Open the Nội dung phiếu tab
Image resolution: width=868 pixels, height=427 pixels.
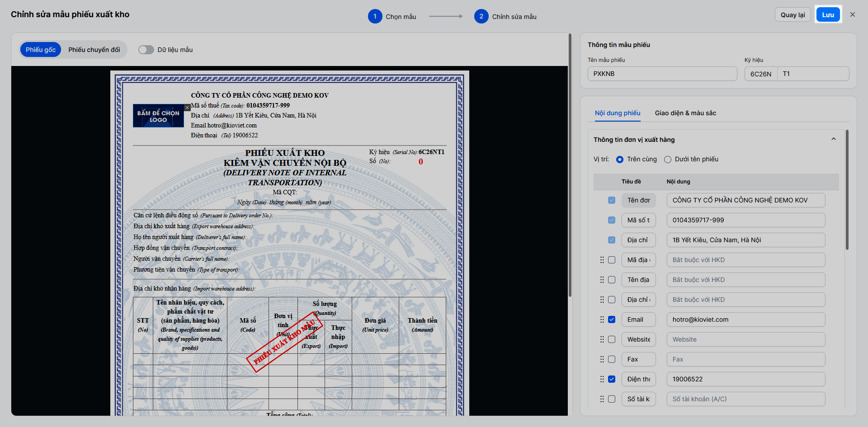pos(618,113)
